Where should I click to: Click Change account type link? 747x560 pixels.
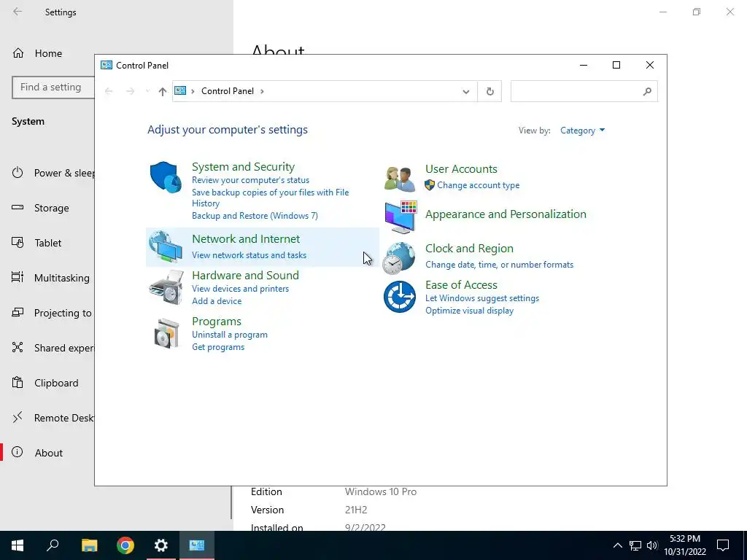click(479, 185)
